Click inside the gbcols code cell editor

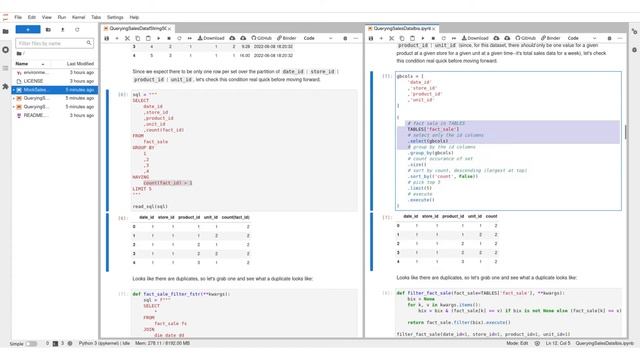click(508, 141)
